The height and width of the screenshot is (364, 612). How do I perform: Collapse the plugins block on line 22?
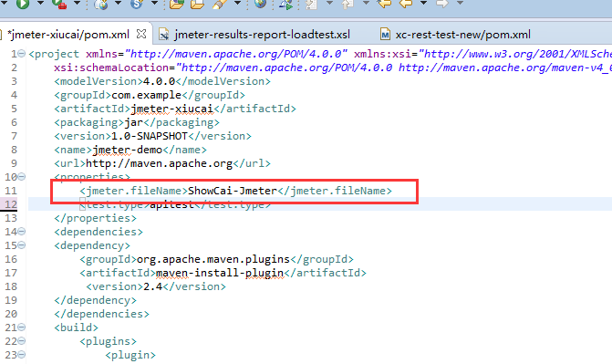[22, 340]
